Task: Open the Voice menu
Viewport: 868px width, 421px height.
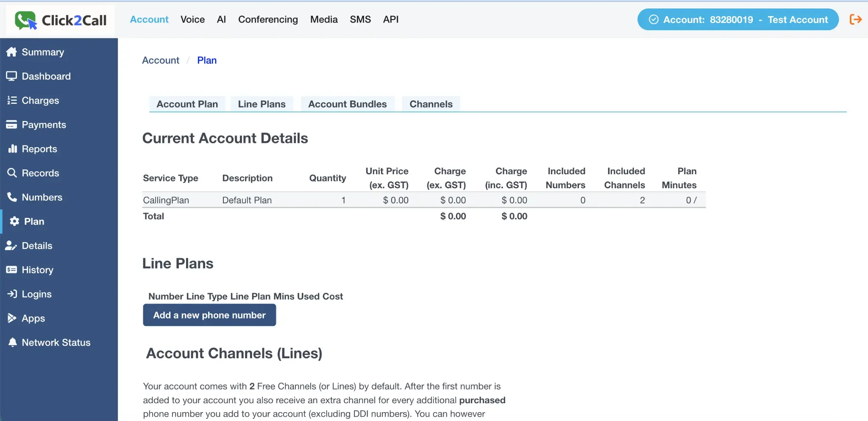Action: click(x=192, y=19)
